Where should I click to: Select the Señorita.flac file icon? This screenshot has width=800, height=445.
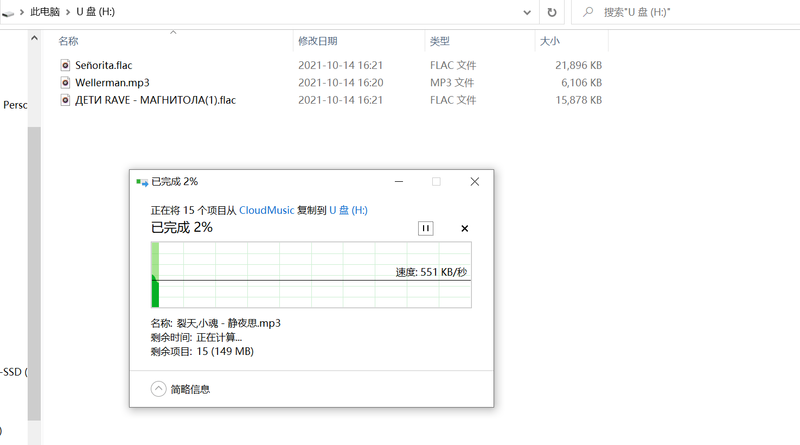pyautogui.click(x=65, y=65)
